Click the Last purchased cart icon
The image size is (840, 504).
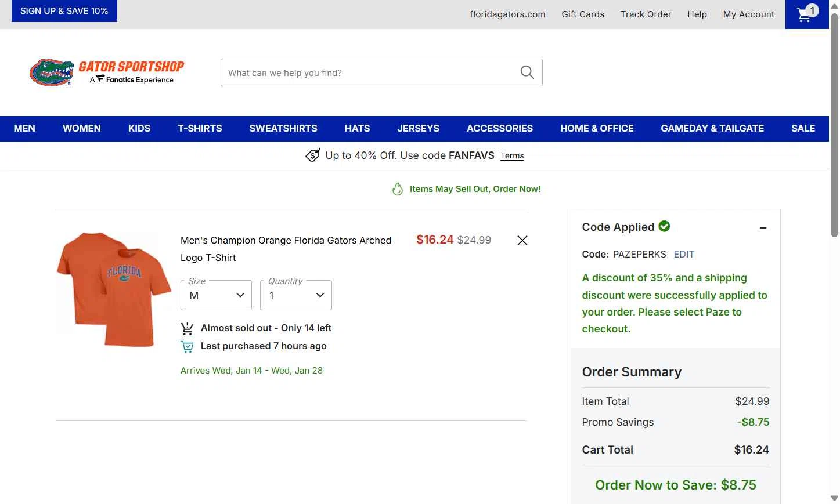(x=187, y=347)
